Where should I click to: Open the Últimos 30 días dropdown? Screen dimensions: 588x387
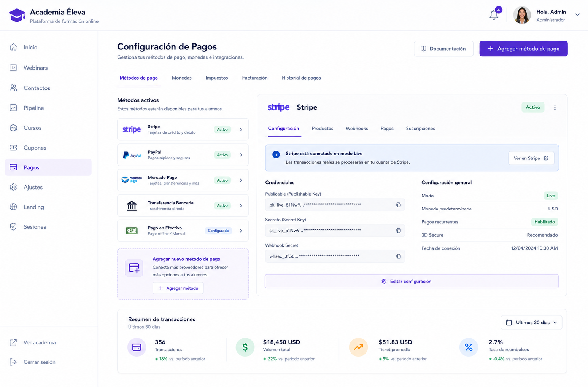click(x=531, y=322)
